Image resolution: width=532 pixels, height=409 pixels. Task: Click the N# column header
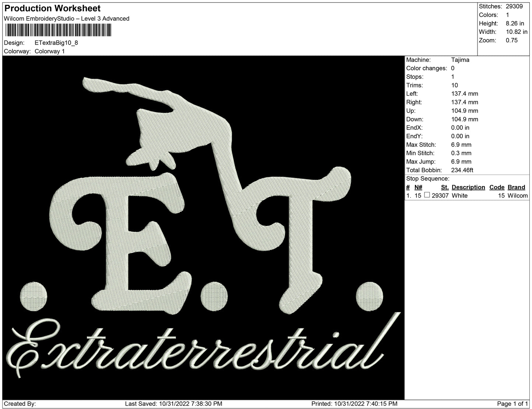click(x=418, y=187)
